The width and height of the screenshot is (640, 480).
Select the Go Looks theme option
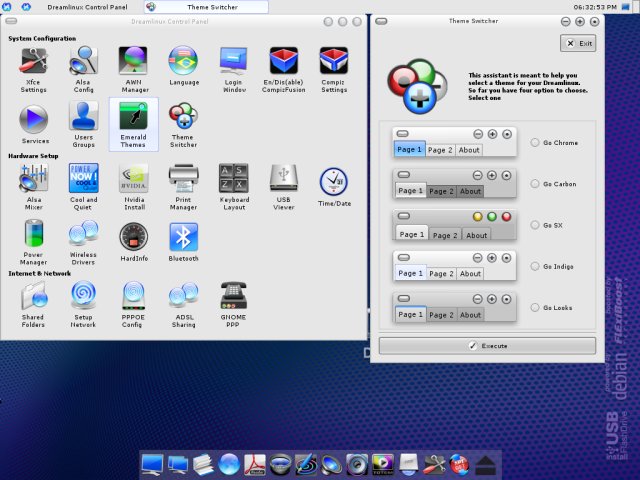click(535, 307)
